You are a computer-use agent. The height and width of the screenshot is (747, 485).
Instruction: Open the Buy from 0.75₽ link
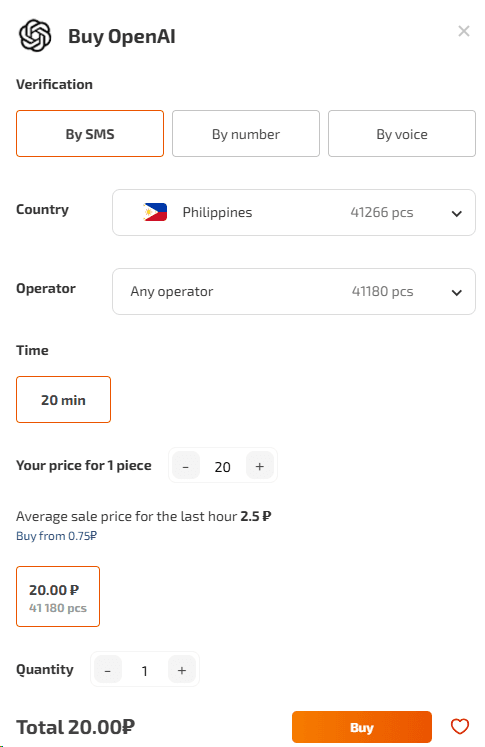point(56,536)
